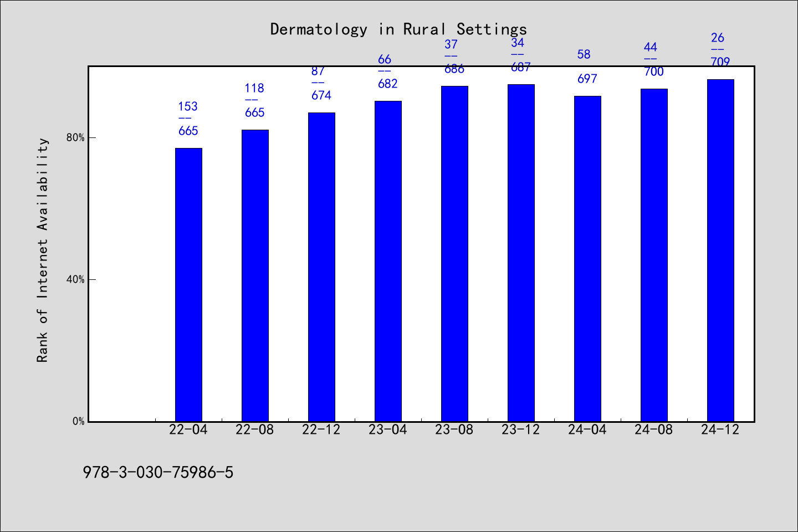Click the 37 data label

pos(451,44)
